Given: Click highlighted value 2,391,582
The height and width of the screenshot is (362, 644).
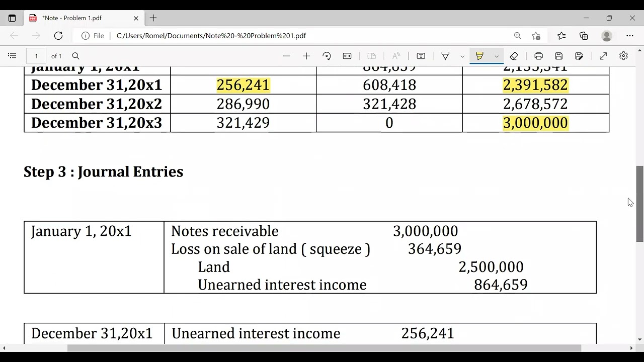Looking at the screenshot, I should (535, 85).
